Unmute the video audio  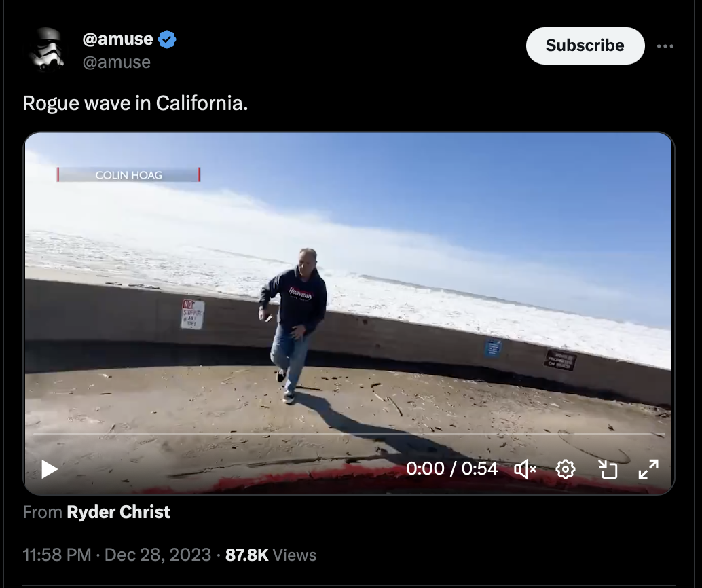(x=525, y=469)
